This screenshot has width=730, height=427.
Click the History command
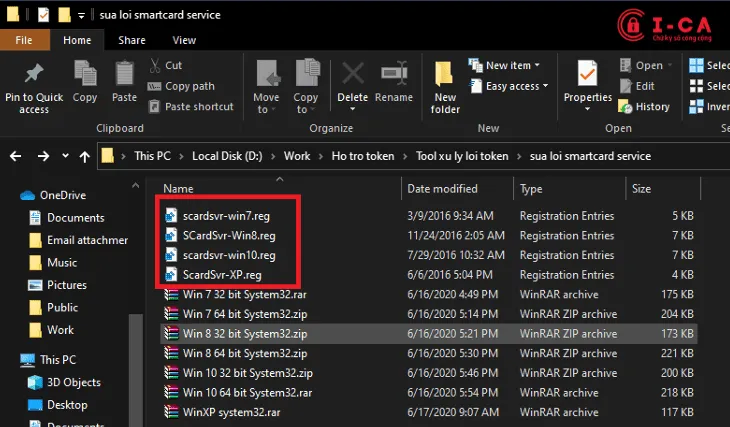(x=644, y=107)
